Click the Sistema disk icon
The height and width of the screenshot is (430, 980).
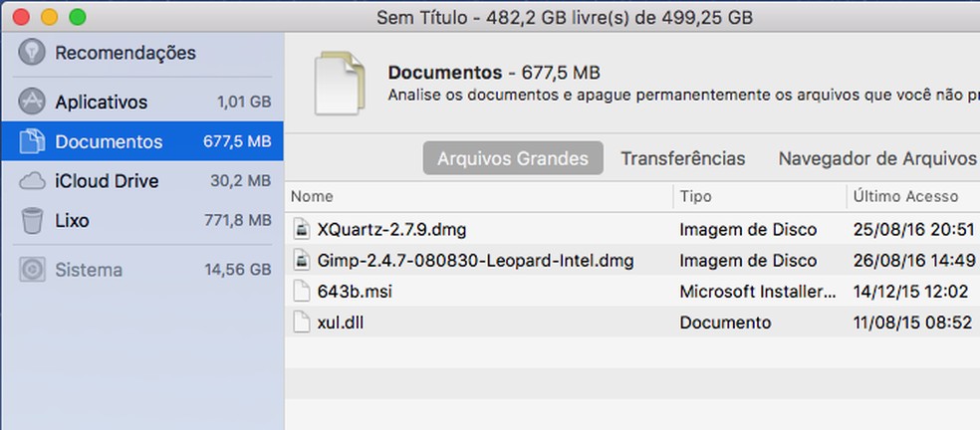(x=32, y=270)
